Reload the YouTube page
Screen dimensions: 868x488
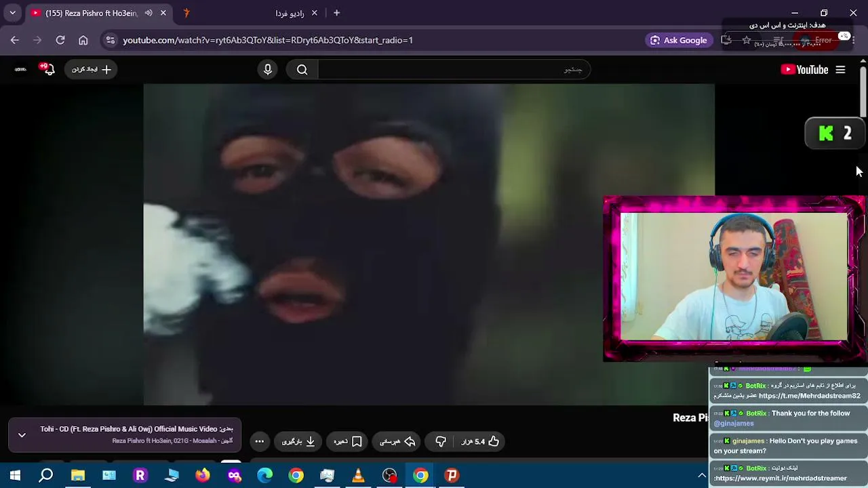(60, 40)
